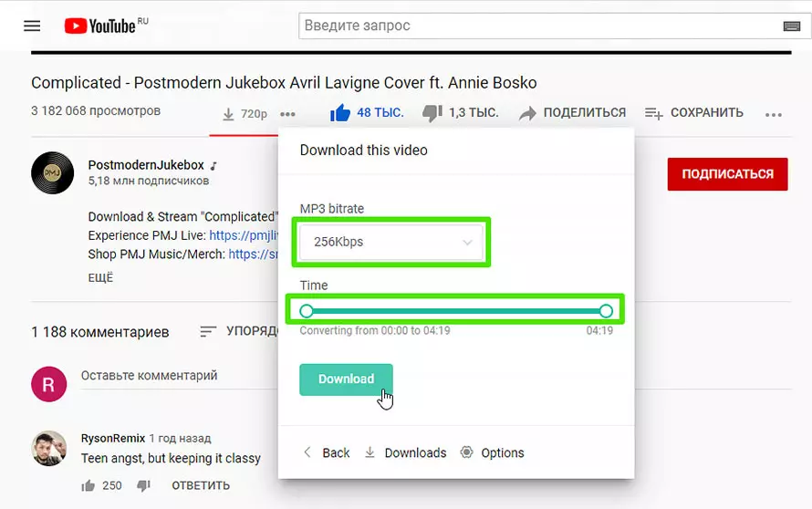The height and width of the screenshot is (509, 812).
Task: Click the '1 188 комментариев' count
Action: pyautogui.click(x=100, y=332)
